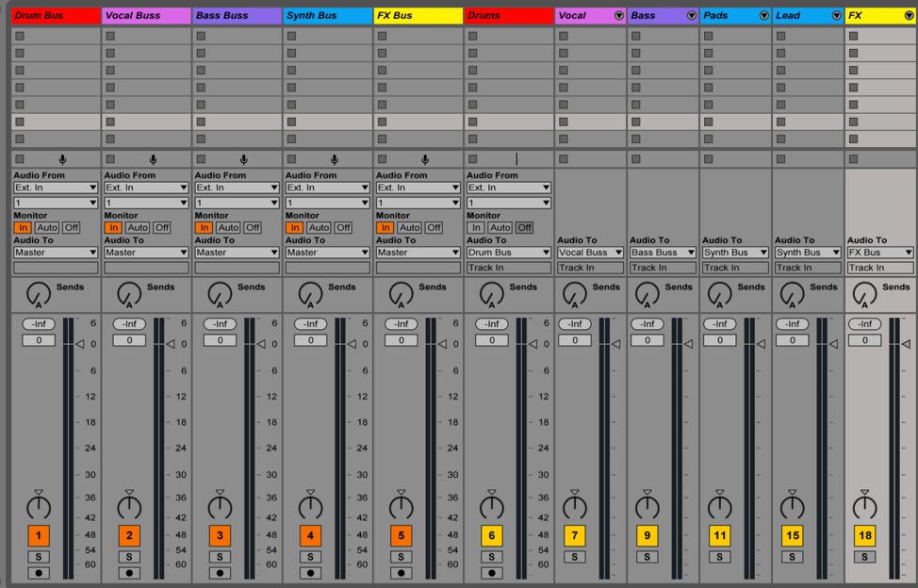Click Solo button on Pads track
Viewport: 918px width, 588px height.
[719, 556]
